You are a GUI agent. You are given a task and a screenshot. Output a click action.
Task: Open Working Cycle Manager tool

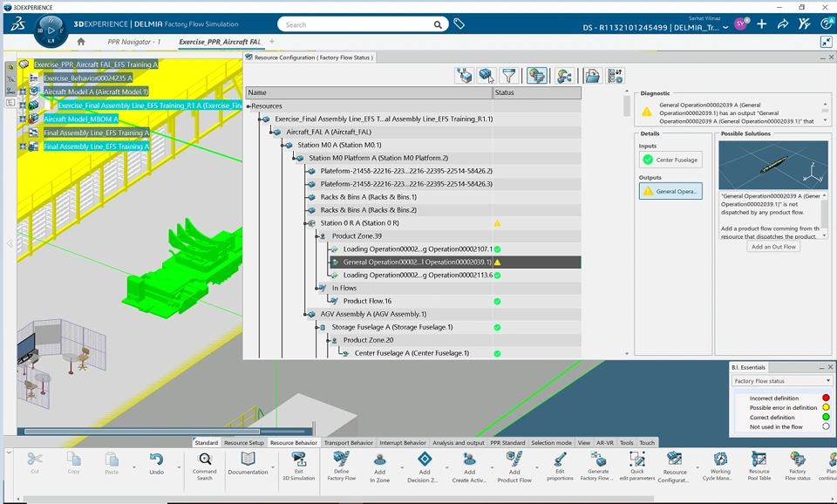pos(720,467)
